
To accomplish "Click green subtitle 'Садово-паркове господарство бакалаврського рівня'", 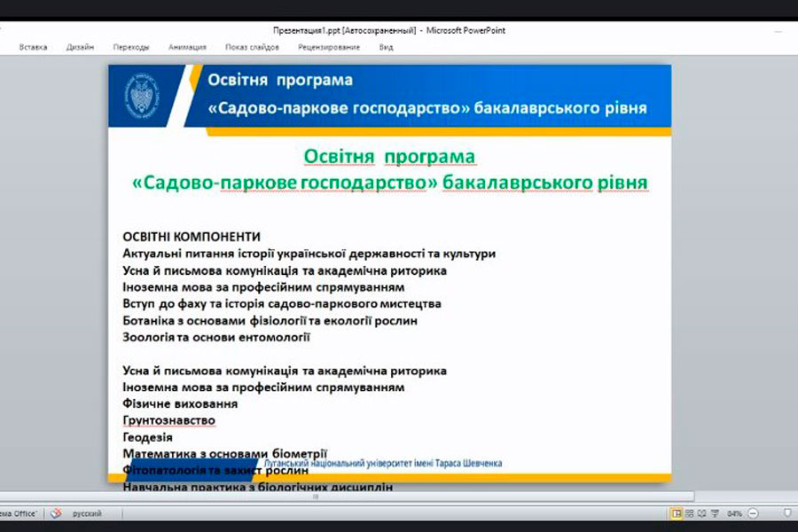I will (390, 183).
